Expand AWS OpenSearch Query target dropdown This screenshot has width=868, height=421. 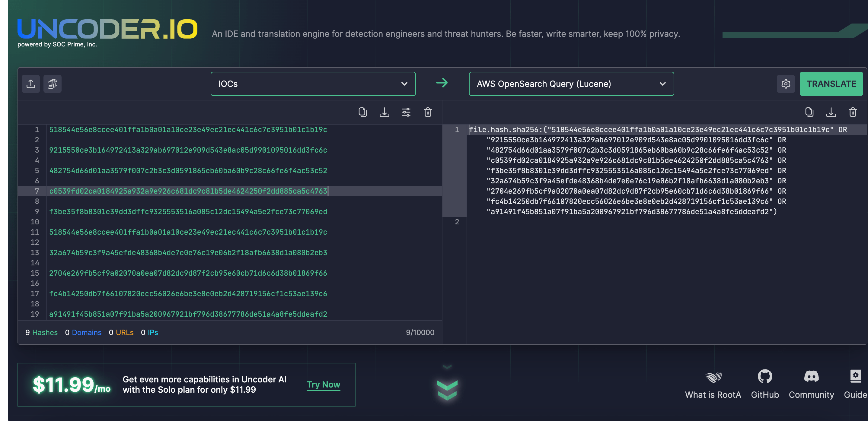571,84
